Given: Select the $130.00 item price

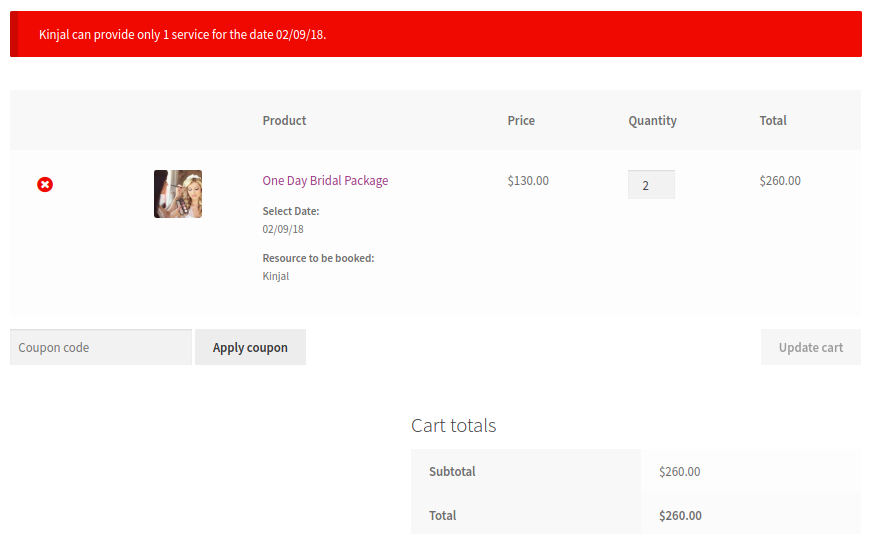Looking at the screenshot, I should pyautogui.click(x=528, y=181).
